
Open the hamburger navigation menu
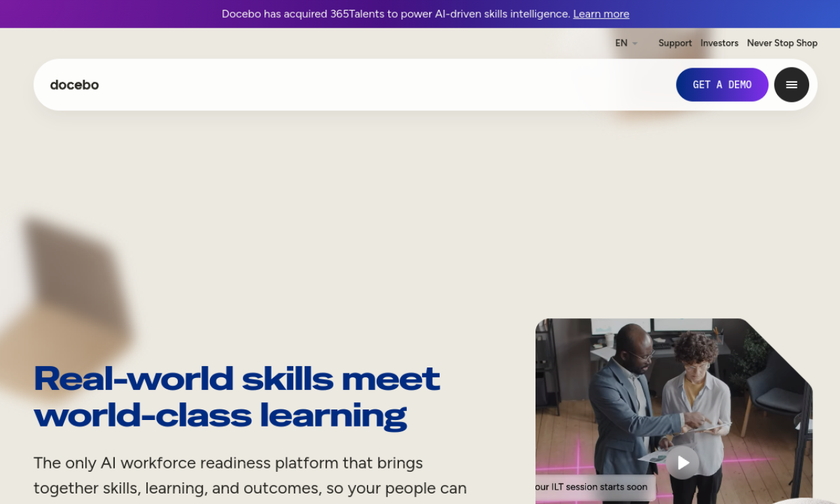tap(791, 85)
